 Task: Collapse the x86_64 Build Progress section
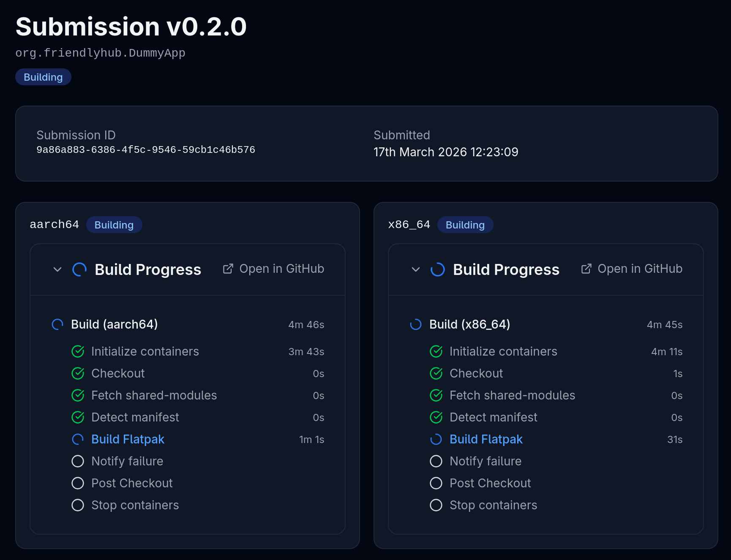point(416,269)
